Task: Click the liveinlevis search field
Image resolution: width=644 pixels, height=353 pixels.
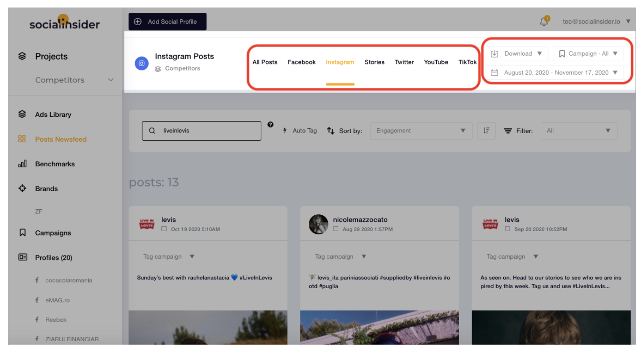Action: pos(202,131)
